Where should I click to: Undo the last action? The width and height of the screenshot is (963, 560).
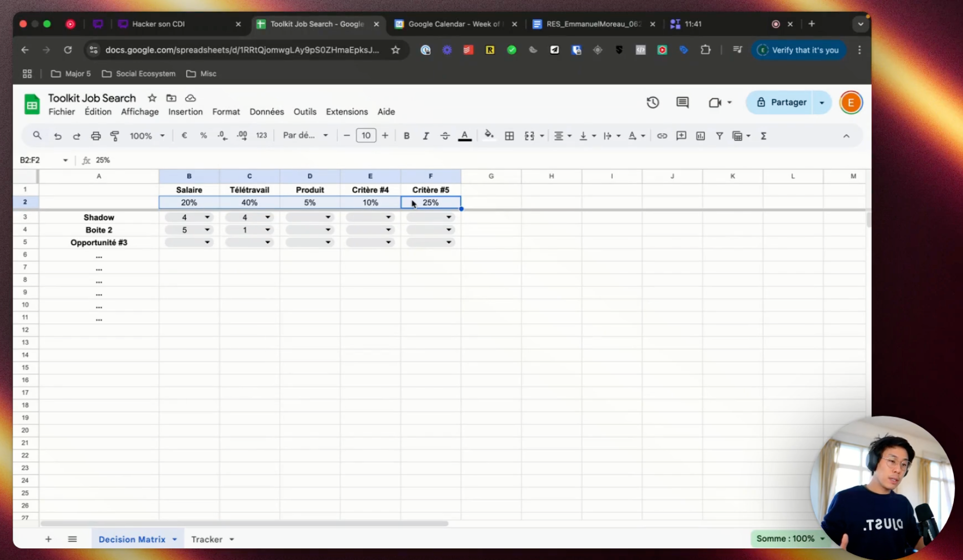(58, 136)
